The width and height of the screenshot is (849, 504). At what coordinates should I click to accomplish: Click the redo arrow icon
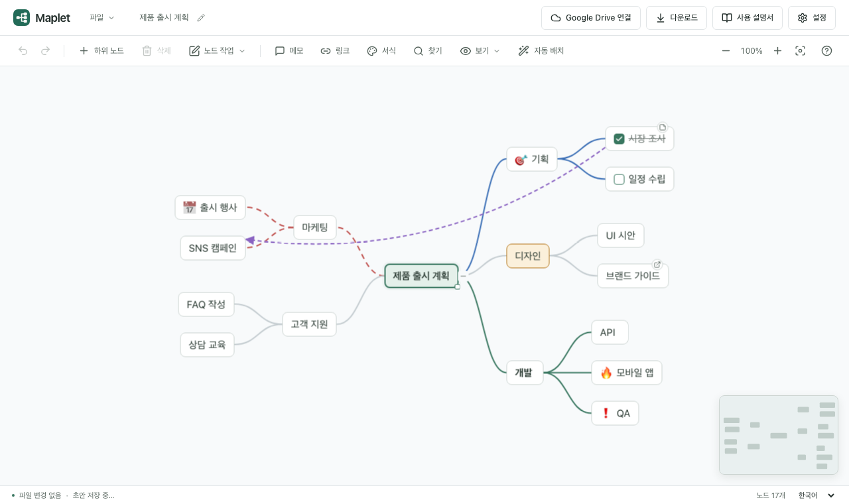pyautogui.click(x=45, y=51)
